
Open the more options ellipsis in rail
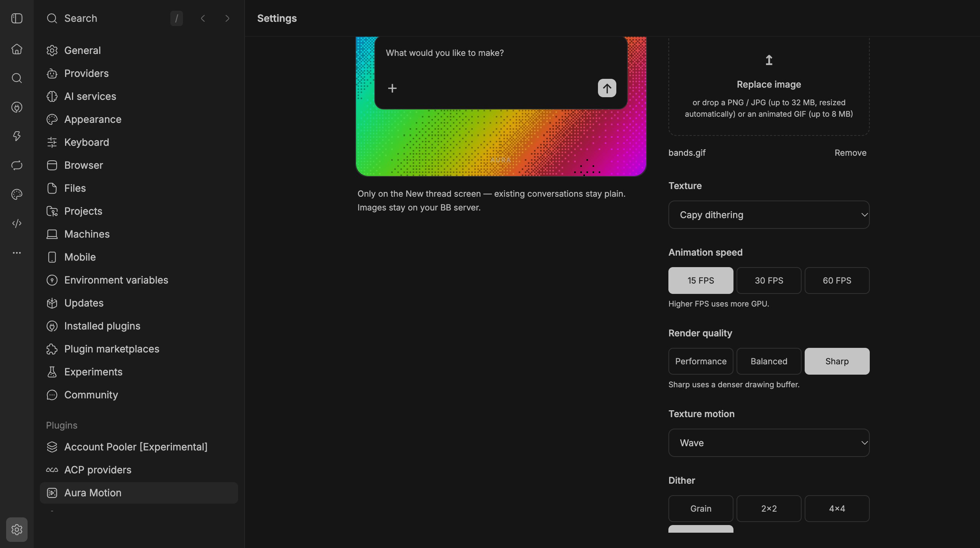click(x=17, y=253)
